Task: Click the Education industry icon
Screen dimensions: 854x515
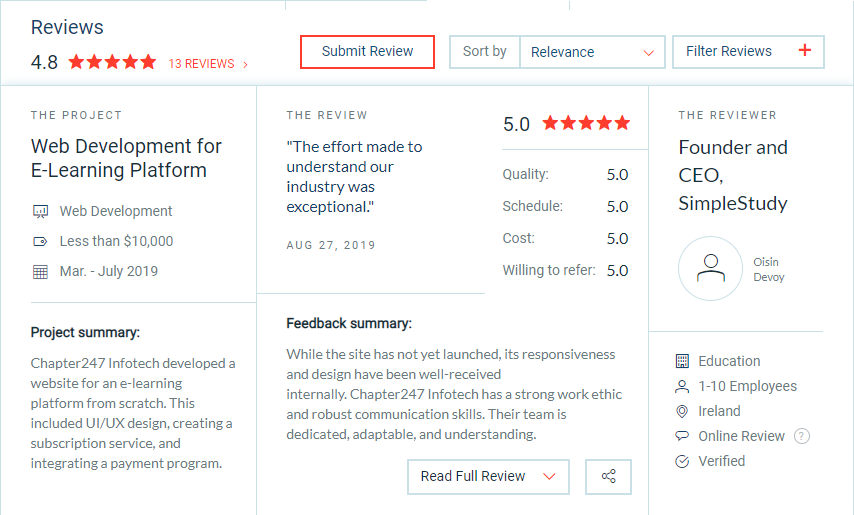Action: point(683,361)
